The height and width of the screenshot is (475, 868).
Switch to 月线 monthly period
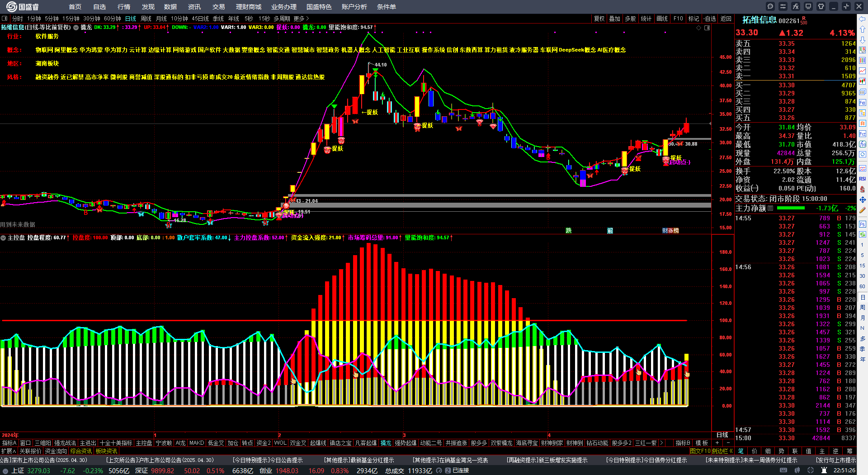tap(161, 19)
